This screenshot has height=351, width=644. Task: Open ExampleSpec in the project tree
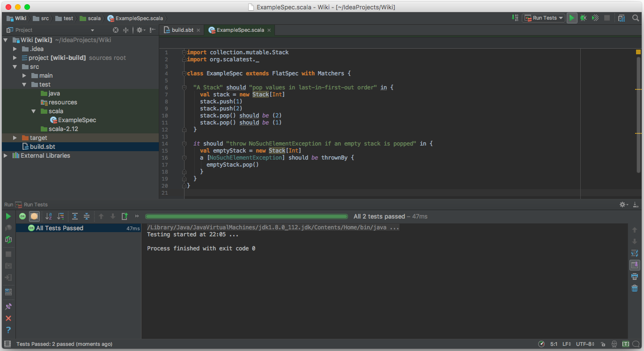pos(73,120)
